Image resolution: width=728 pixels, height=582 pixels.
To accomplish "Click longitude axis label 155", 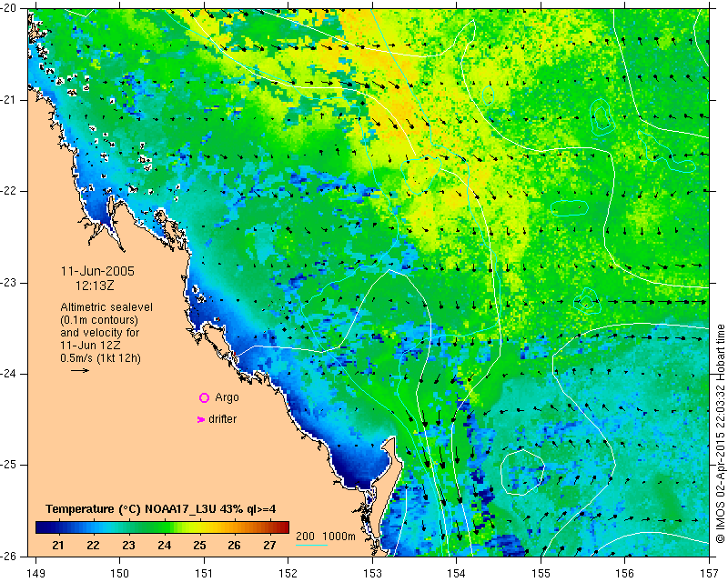I will 541,574.
